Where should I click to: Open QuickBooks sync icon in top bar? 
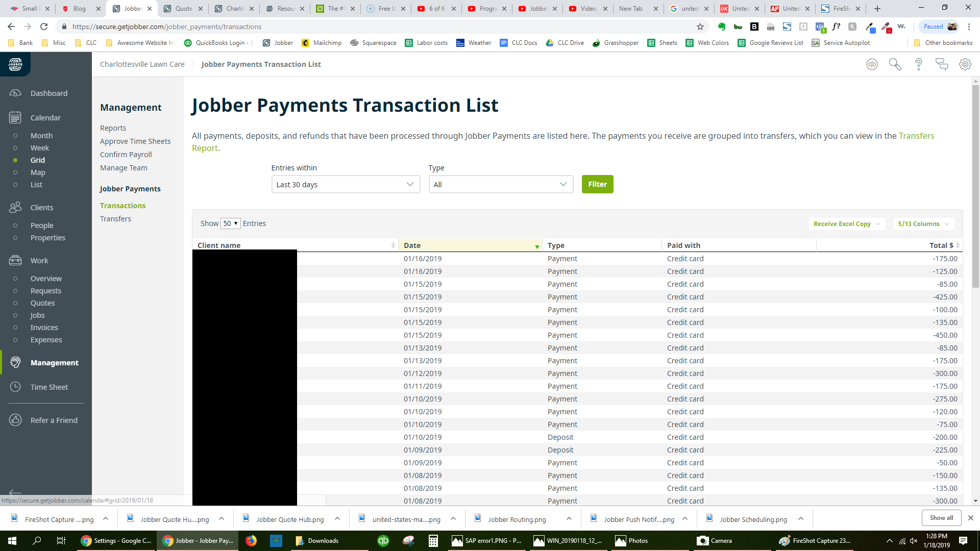872,64
